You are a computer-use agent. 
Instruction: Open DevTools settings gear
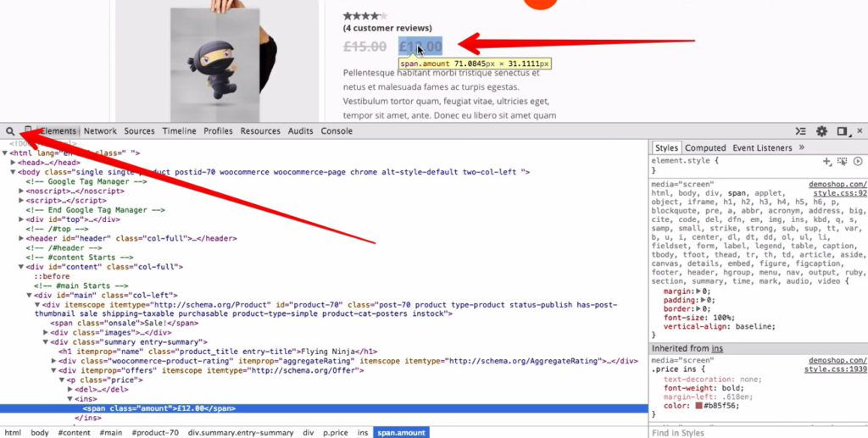[821, 131]
